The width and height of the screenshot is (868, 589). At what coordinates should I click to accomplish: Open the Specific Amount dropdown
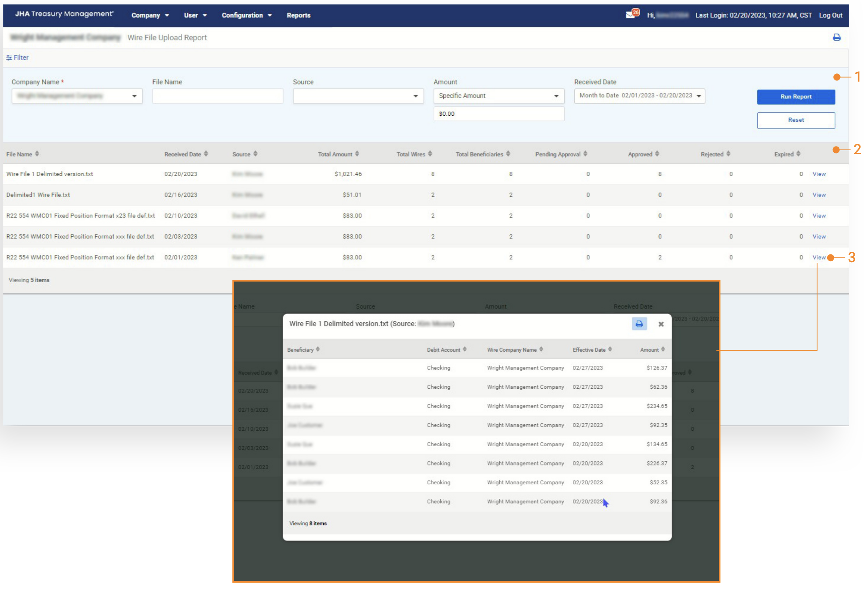(498, 96)
